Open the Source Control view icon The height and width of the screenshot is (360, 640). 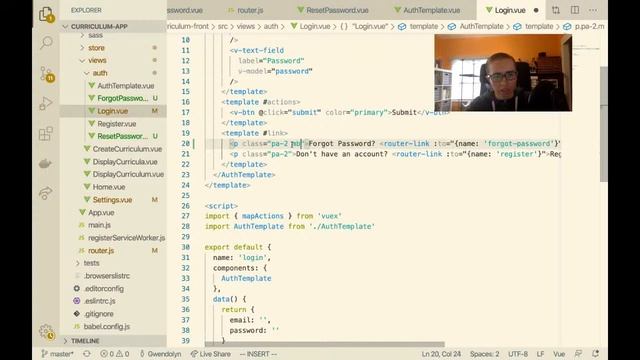[x=47, y=74]
